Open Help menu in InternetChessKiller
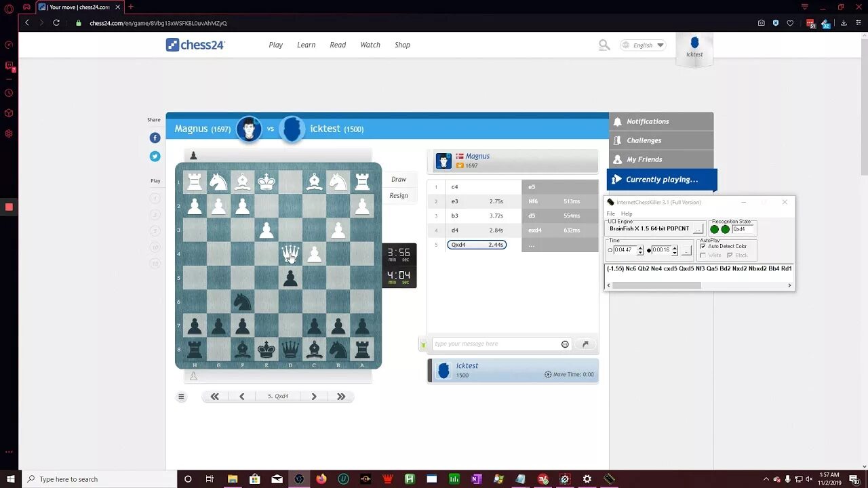This screenshot has height=488, width=868. coord(627,213)
